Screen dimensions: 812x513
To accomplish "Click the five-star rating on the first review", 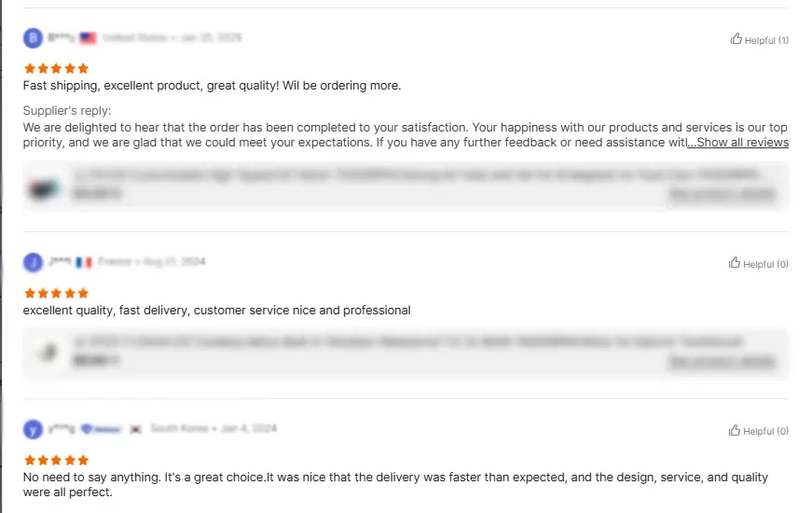I will click(56, 68).
